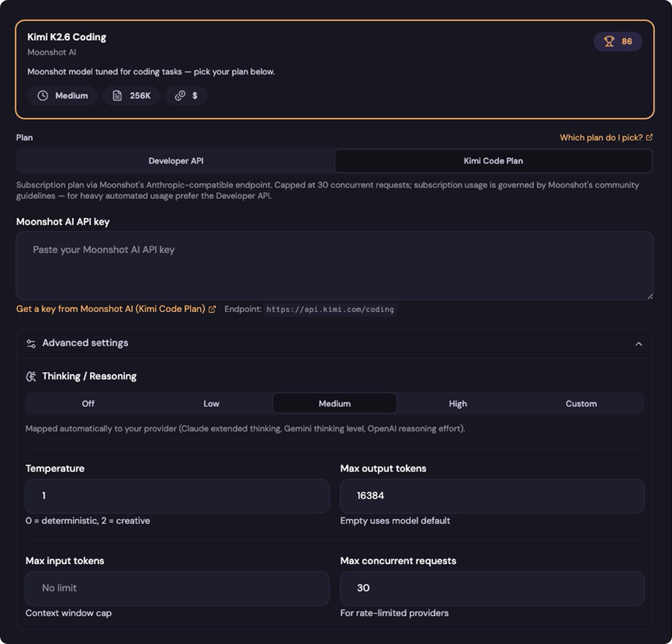
Task: Click the clock icon beside Medium
Action: coord(43,96)
